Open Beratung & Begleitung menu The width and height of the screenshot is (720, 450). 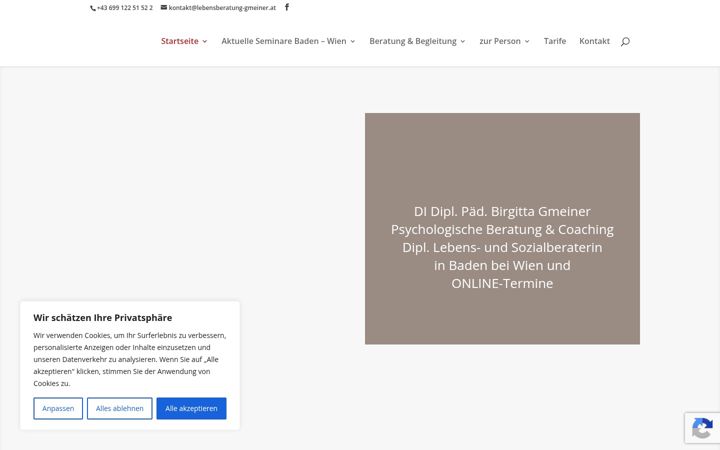[413, 41]
